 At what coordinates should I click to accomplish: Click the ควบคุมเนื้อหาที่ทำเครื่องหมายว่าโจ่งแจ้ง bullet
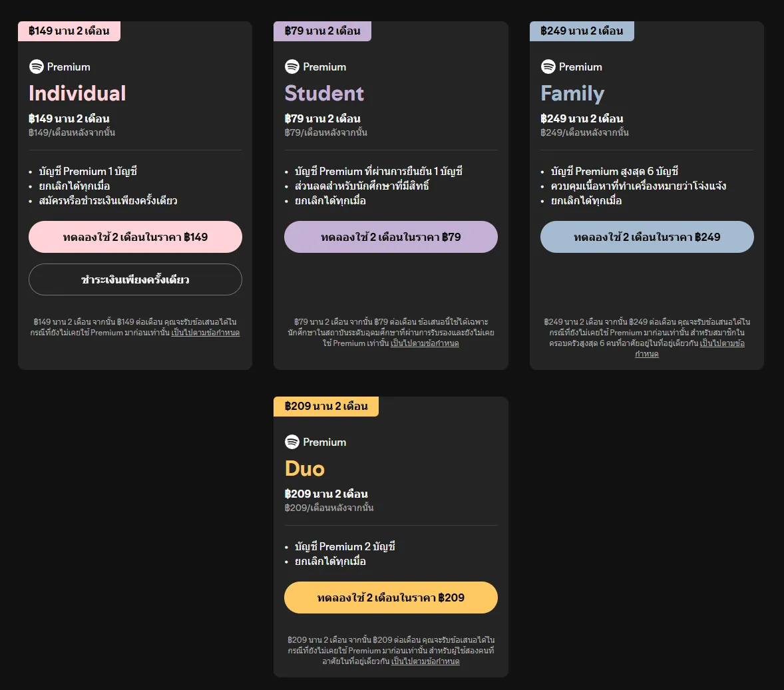coord(638,186)
